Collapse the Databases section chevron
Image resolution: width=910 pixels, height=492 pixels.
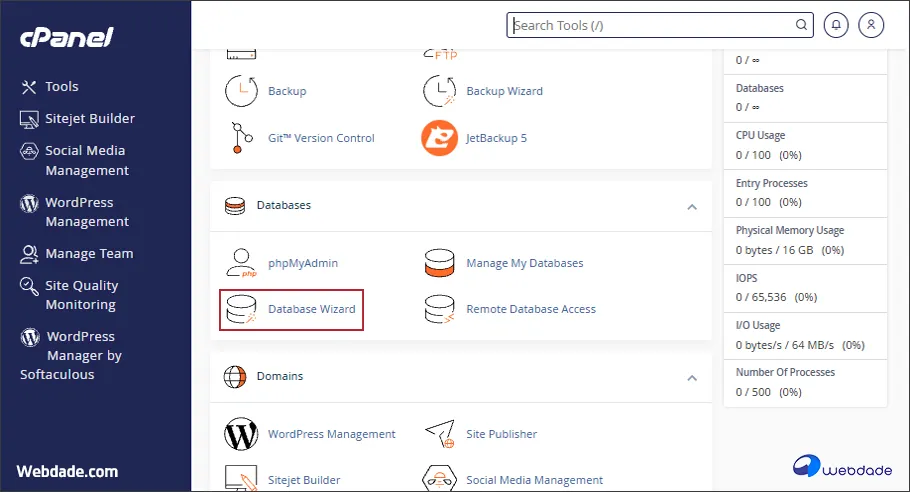pos(691,206)
